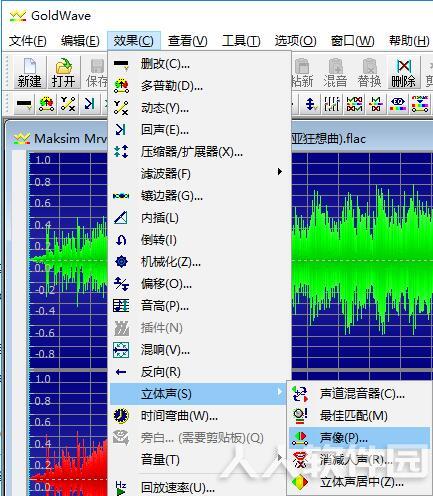Image resolution: width=433 pixels, height=496 pixels.
Task: Open the 选项(O) menu
Action: coord(295,41)
